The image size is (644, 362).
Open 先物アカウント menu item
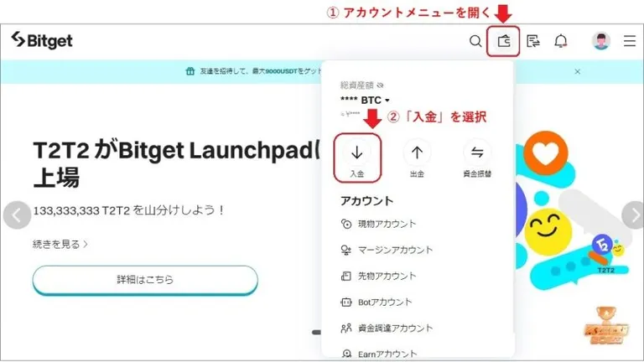click(x=378, y=276)
